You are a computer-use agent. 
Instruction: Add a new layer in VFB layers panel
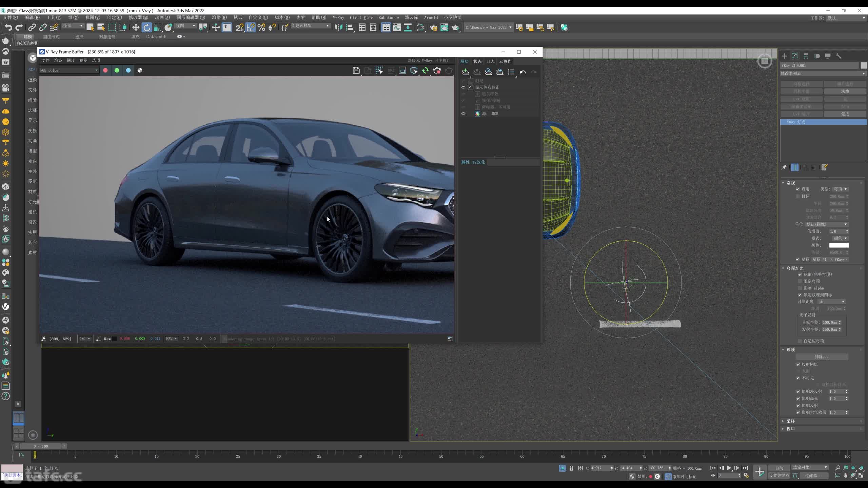point(466,72)
